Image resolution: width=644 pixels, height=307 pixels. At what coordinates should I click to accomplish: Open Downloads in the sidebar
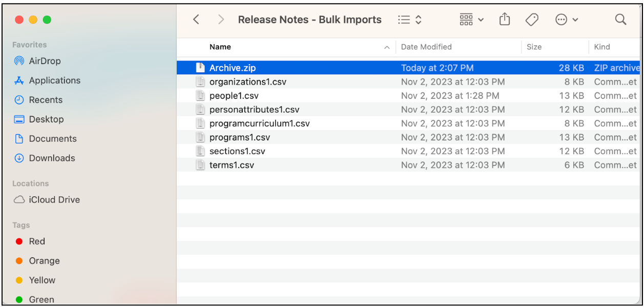pyautogui.click(x=52, y=158)
